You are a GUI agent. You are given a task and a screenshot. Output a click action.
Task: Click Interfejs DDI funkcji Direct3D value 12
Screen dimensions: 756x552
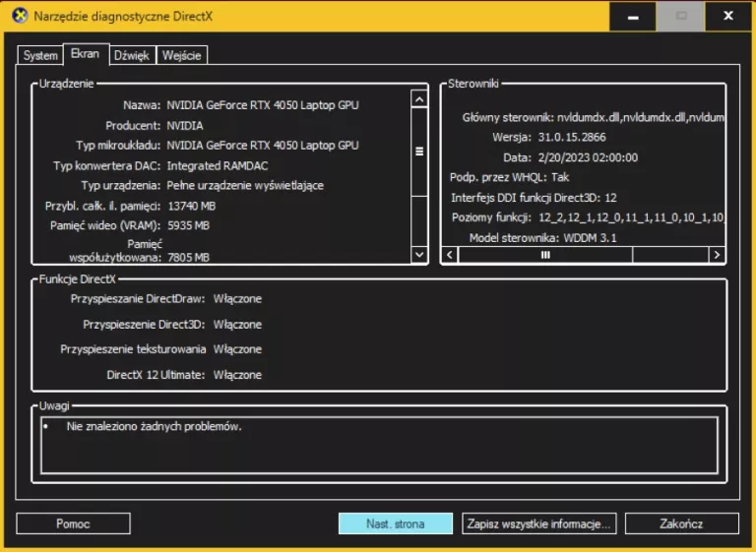(x=610, y=198)
